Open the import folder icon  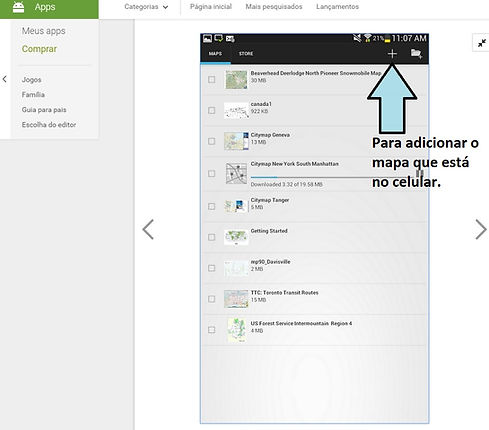(416, 54)
